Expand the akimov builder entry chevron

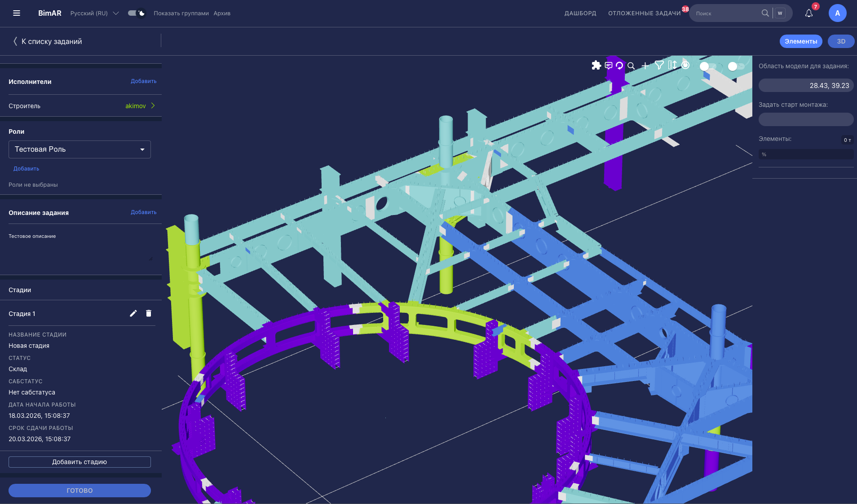point(153,105)
